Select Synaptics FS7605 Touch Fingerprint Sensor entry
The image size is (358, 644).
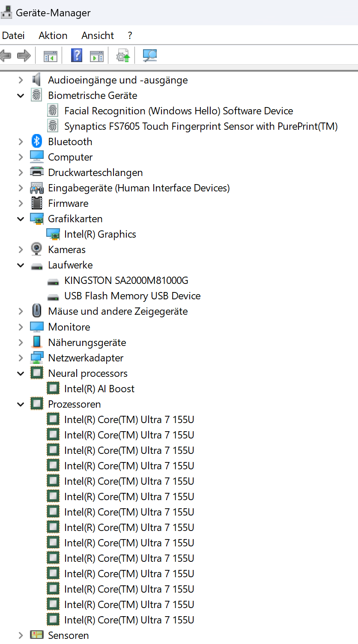click(201, 126)
